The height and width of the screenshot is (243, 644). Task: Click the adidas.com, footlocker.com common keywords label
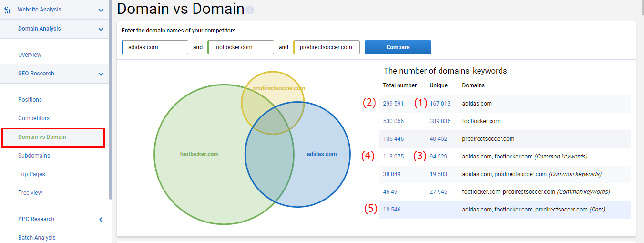(525, 157)
